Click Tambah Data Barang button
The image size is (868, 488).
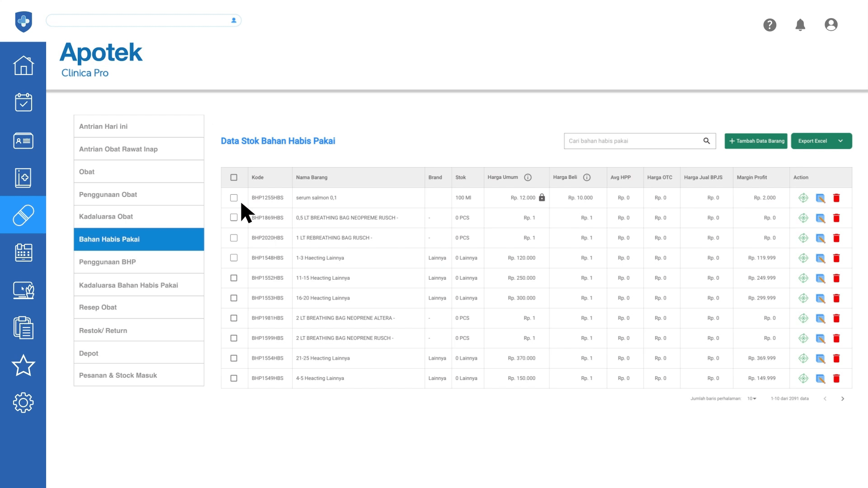[756, 141]
